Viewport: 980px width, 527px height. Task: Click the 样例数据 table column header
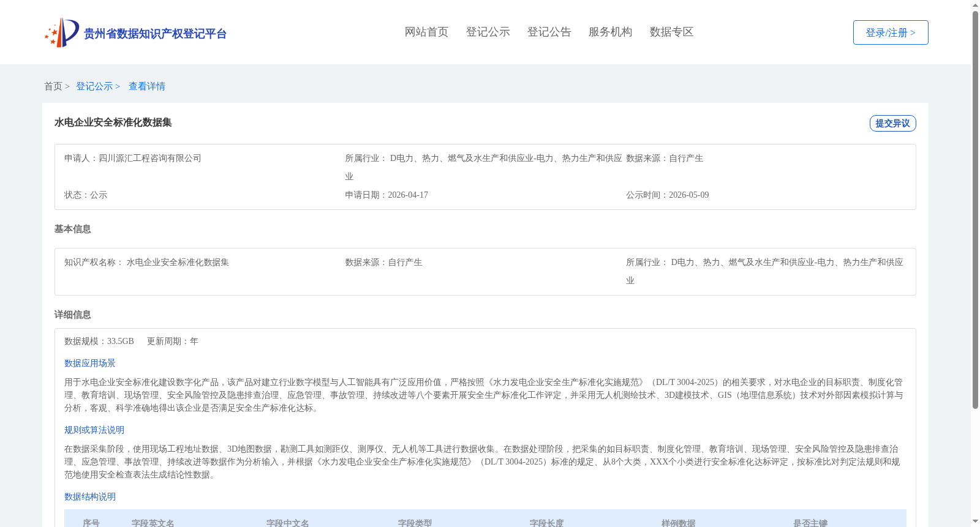(x=679, y=523)
